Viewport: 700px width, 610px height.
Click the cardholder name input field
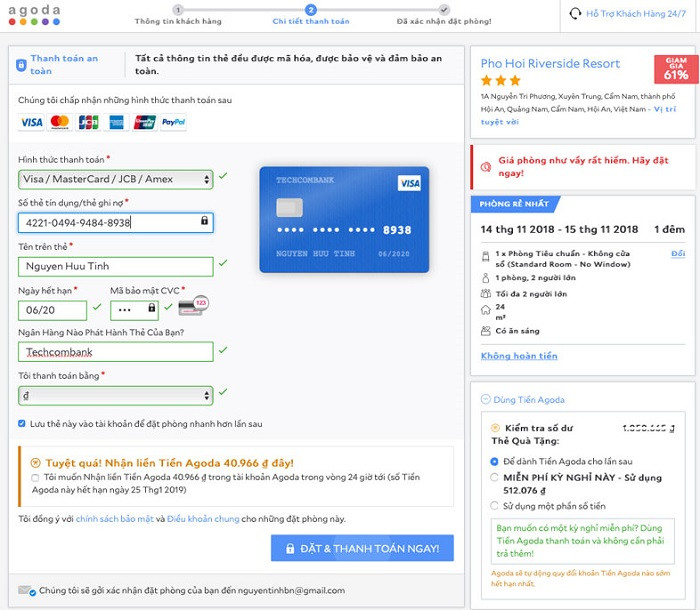click(115, 266)
